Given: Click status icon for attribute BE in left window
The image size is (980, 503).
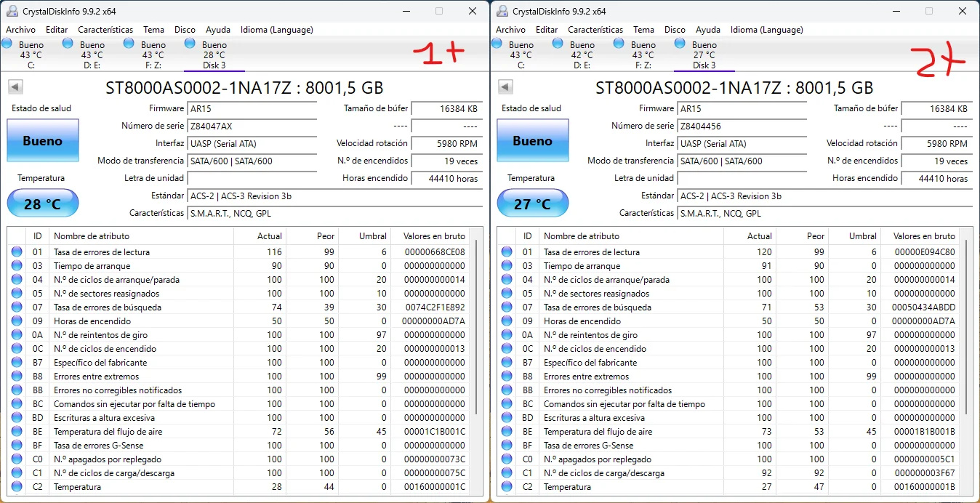Looking at the screenshot, I should click(17, 432).
